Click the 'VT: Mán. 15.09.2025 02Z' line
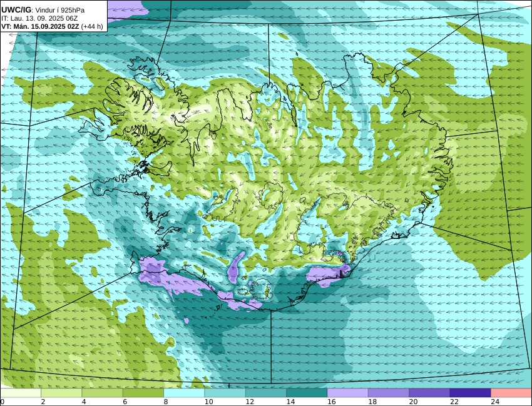 coord(40,26)
